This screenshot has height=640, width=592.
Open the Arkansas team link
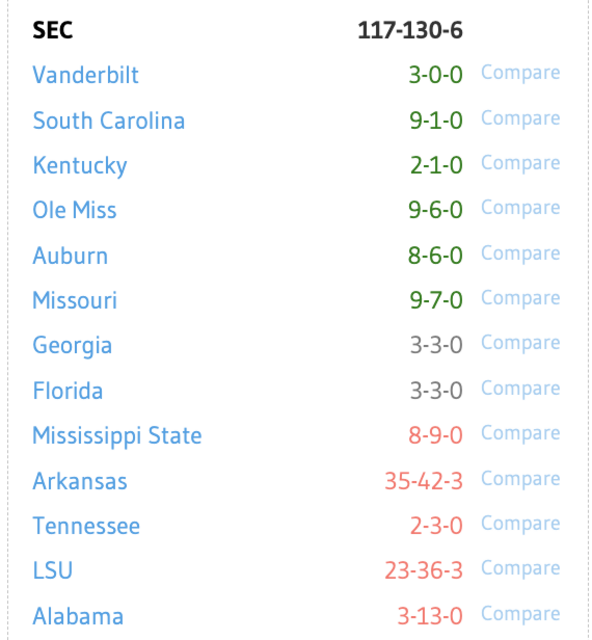(80, 481)
